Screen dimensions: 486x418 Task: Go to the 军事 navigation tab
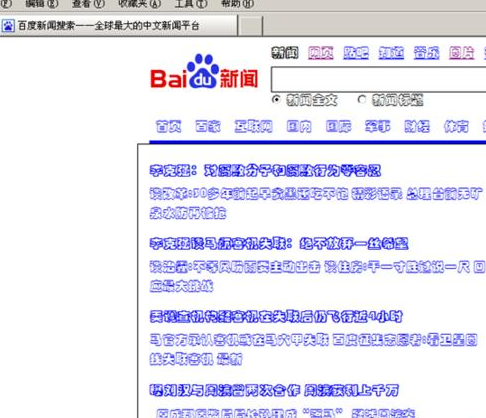point(377,127)
